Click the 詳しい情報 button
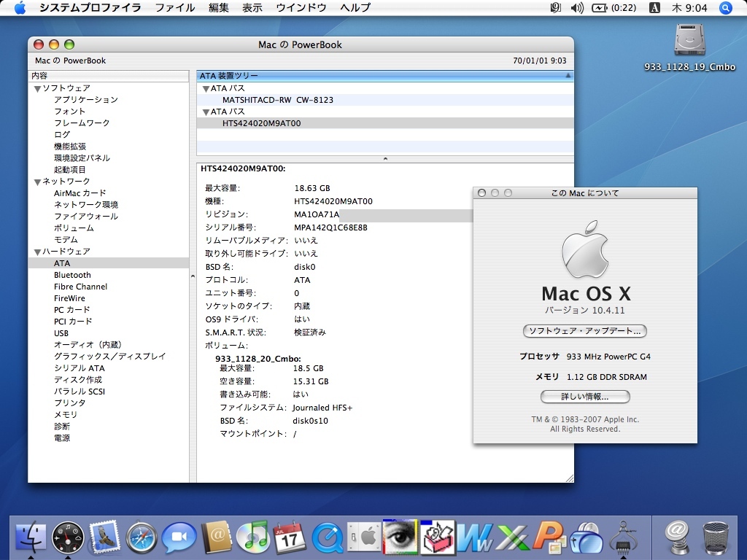This screenshot has height=560, width=747. click(585, 397)
